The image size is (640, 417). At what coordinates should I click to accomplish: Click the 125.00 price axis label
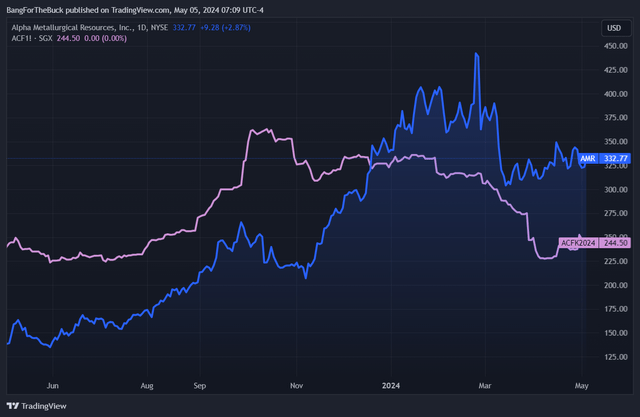click(x=616, y=357)
